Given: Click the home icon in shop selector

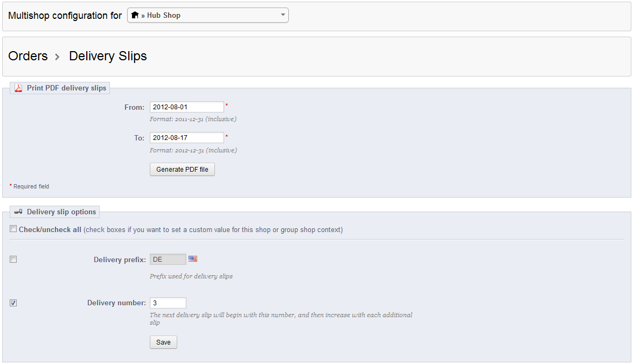Looking at the screenshot, I should coord(135,15).
